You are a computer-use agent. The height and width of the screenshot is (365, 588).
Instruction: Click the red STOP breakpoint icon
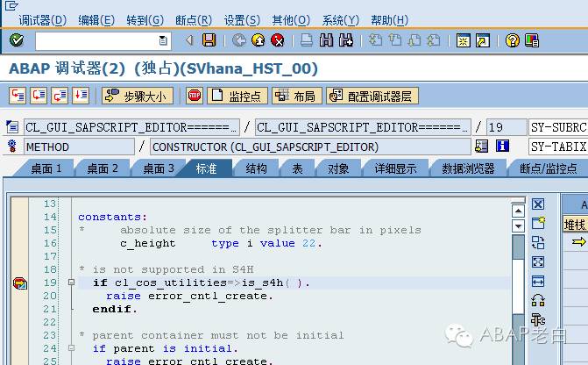195,96
